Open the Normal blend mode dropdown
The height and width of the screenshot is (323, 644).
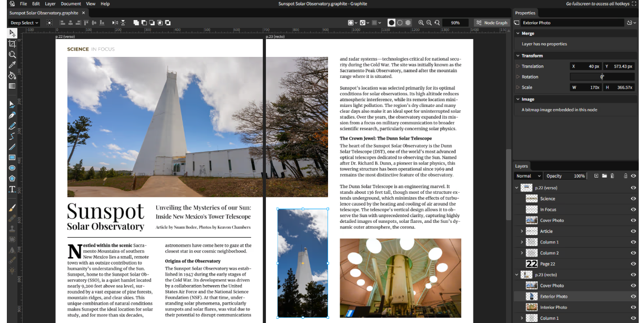[528, 176]
